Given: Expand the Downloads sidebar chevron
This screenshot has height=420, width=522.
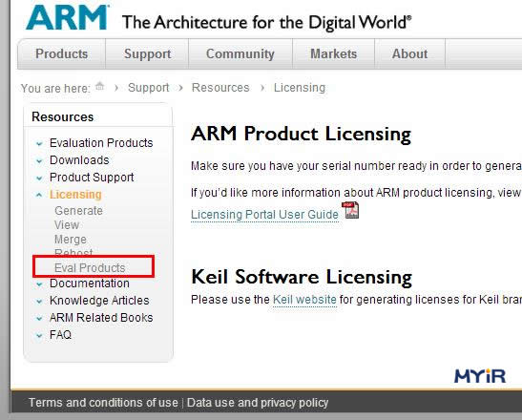Looking at the screenshot, I should [39, 161].
